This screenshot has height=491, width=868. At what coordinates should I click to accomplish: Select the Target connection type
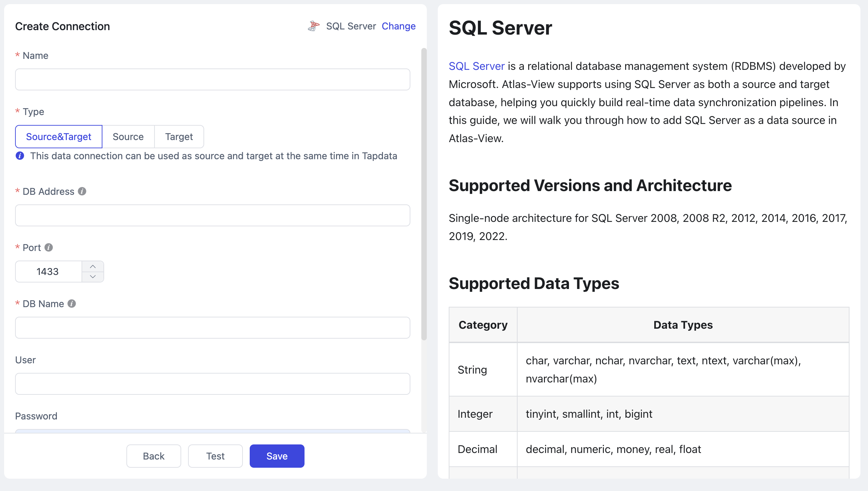click(x=179, y=137)
